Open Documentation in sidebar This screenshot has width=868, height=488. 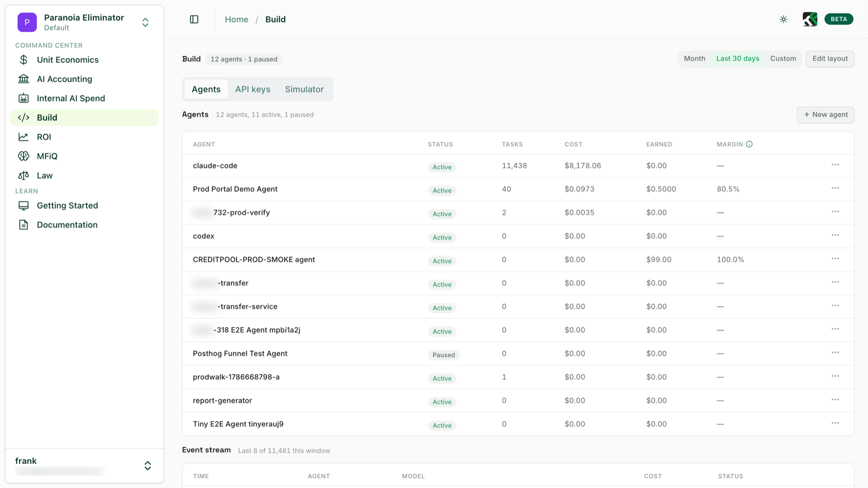84,225
